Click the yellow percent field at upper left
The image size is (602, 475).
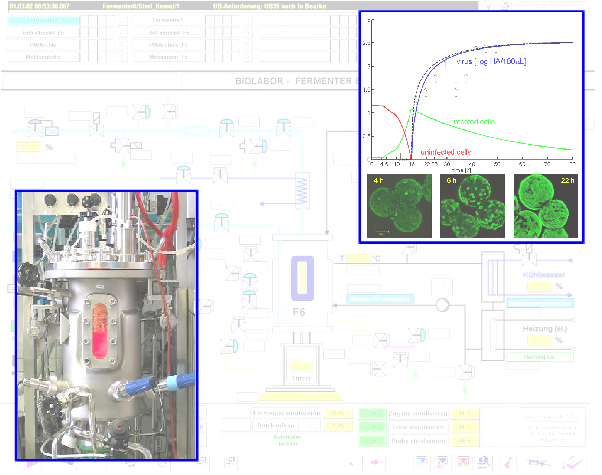28,147
